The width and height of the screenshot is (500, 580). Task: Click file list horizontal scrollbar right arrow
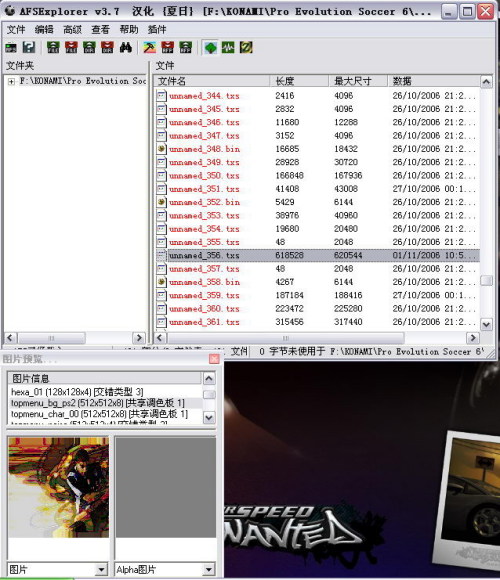pyautogui.click(x=473, y=338)
